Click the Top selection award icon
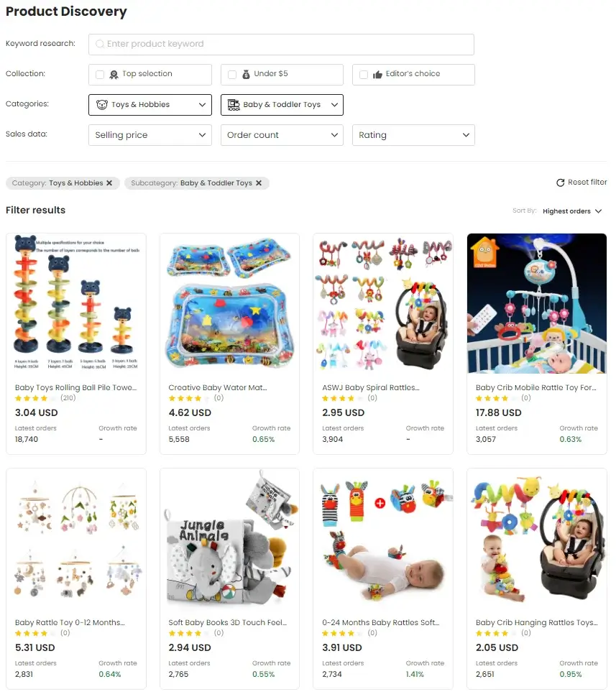The width and height of the screenshot is (616, 697). coord(114,75)
